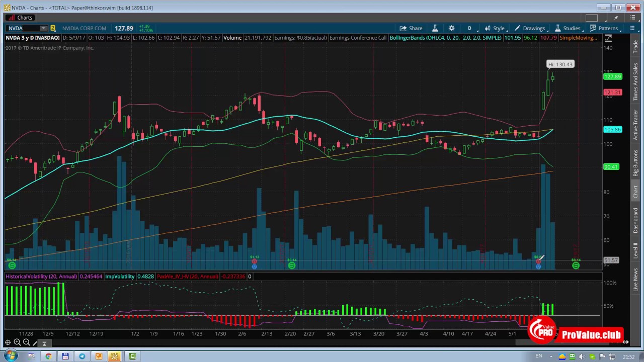Screen dimensions: 644x362
Task: Click the red 121.31 price axis label
Action: point(613,93)
